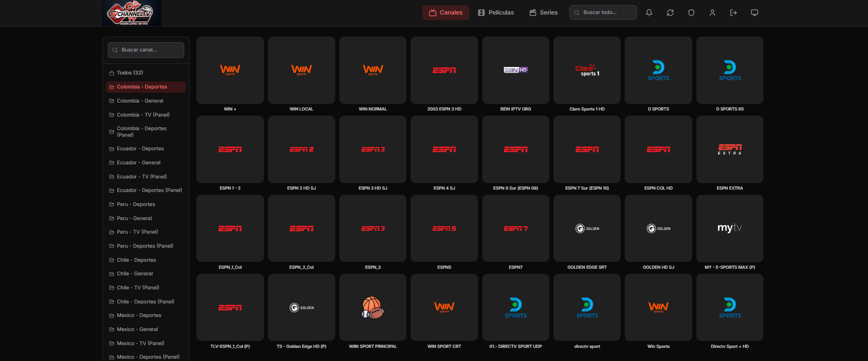This screenshot has height=361, width=868.
Task: Select Chile - General category
Action: coord(146,273)
